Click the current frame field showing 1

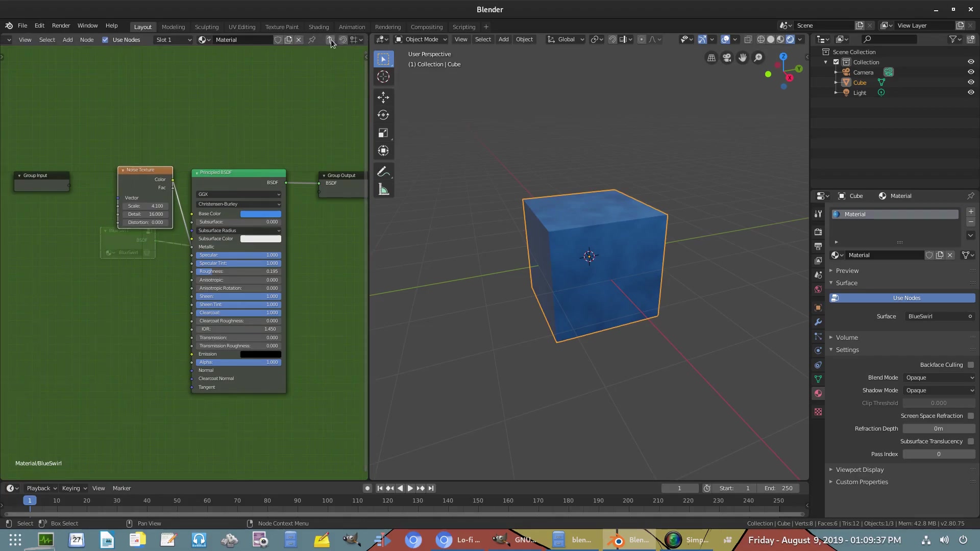point(679,488)
